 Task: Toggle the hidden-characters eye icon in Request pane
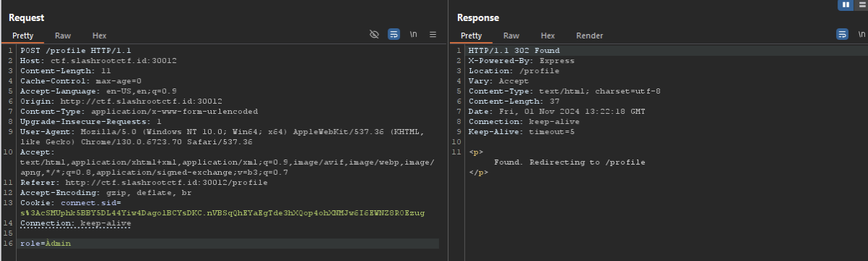(x=374, y=34)
